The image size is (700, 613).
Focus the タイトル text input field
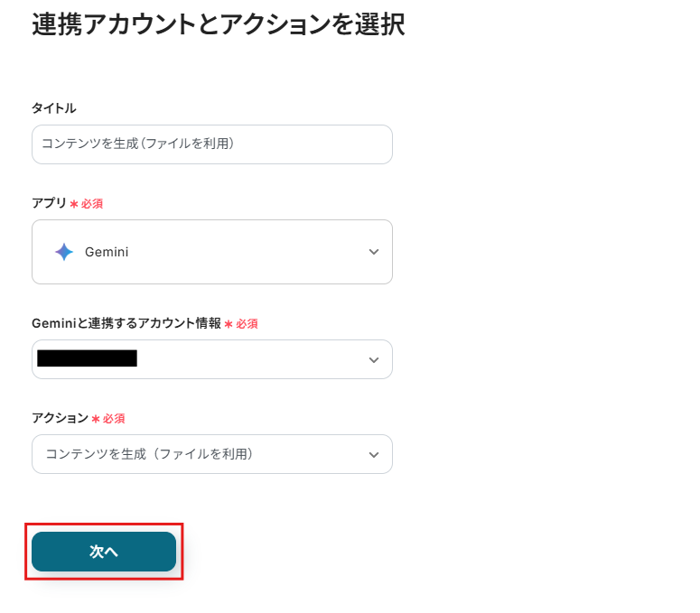click(x=211, y=144)
